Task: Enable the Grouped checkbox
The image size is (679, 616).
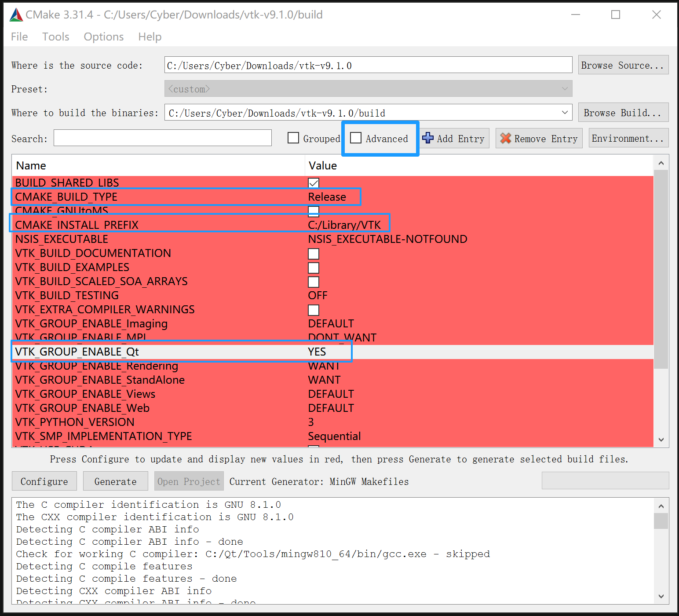Action: [293, 138]
